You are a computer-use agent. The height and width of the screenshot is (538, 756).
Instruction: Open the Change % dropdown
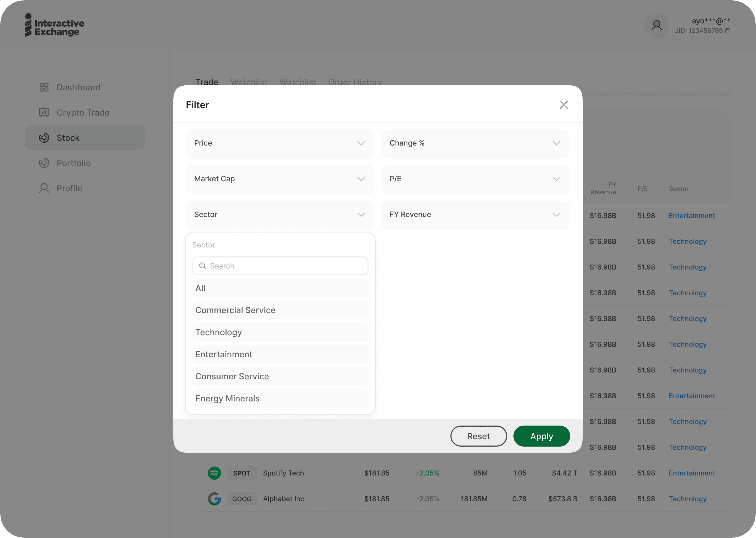coord(475,143)
